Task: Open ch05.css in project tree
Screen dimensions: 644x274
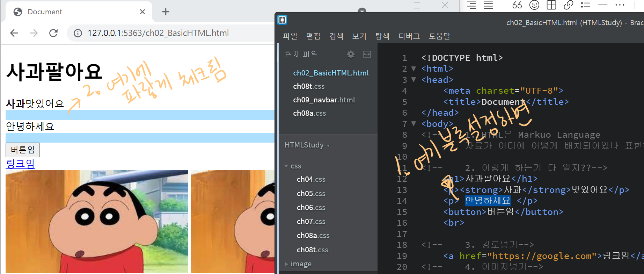Action: coord(311,194)
